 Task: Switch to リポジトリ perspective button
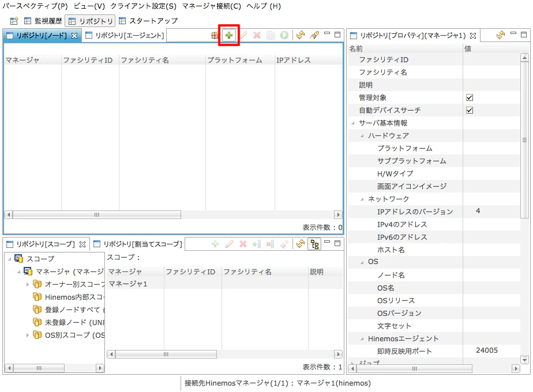pos(91,21)
